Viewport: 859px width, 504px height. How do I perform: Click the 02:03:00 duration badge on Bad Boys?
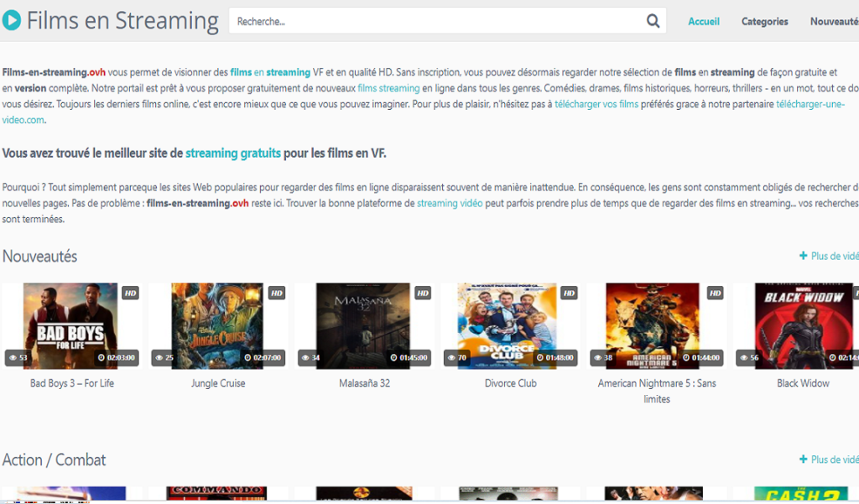coord(116,358)
